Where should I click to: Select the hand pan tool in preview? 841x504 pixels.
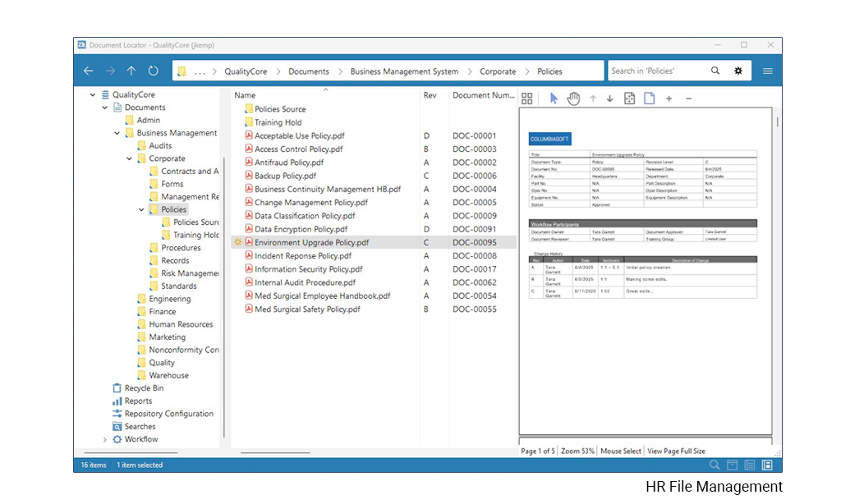click(x=573, y=99)
